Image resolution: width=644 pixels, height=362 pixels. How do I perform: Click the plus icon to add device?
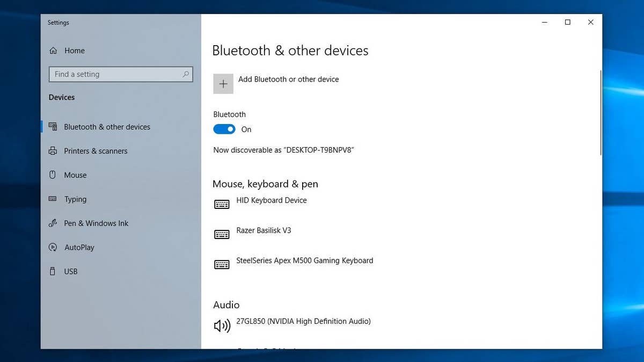click(x=223, y=84)
